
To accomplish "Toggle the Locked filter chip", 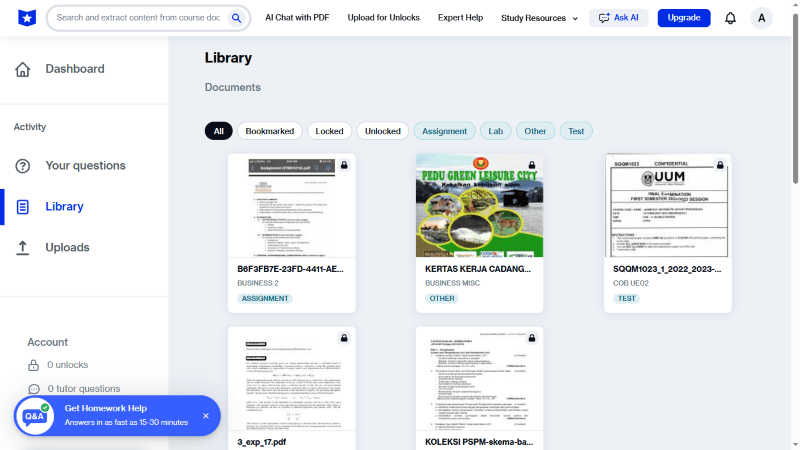I will pyautogui.click(x=329, y=131).
